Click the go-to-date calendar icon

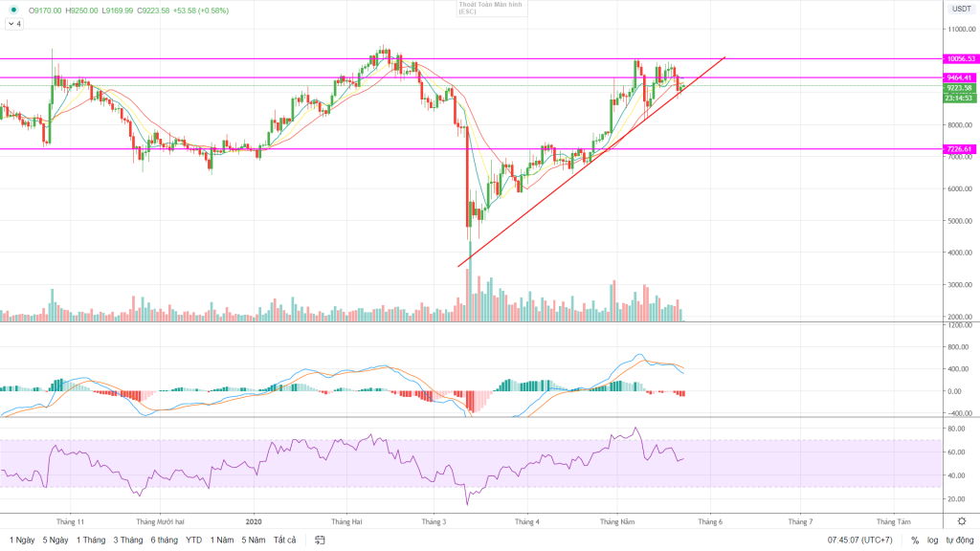[321, 540]
